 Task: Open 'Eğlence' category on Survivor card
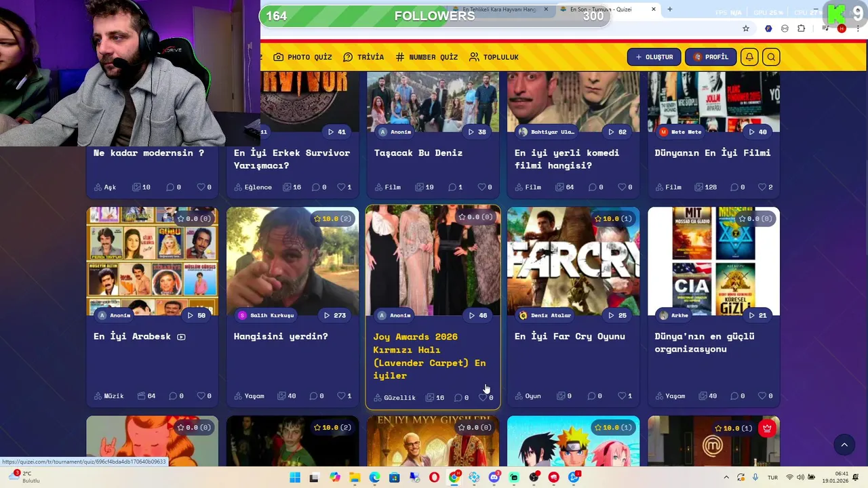[253, 187]
